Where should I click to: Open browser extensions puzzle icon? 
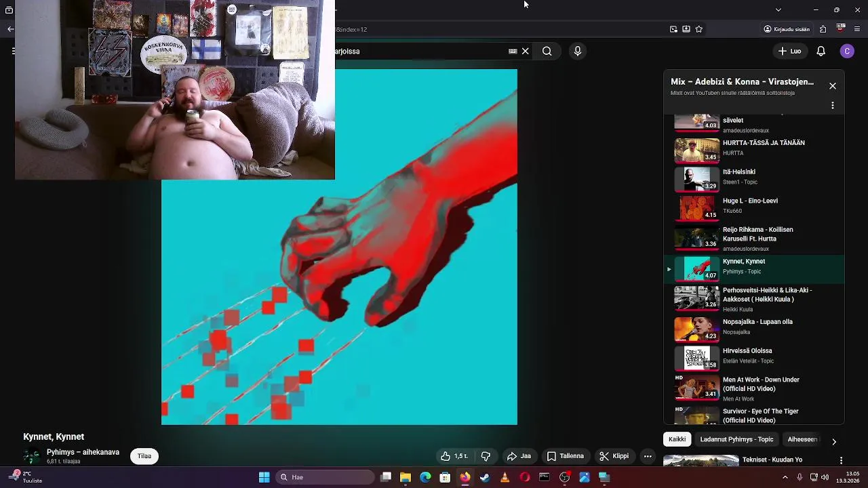(823, 29)
